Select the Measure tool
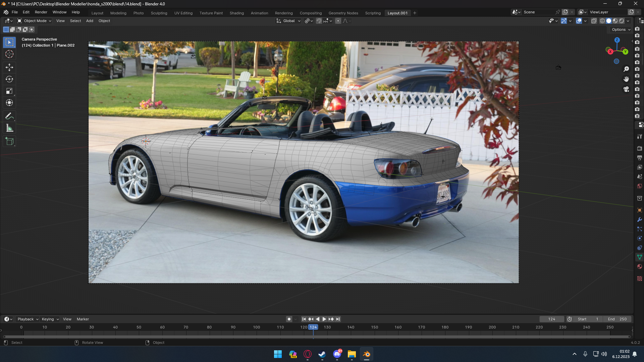The width and height of the screenshot is (644, 362). tap(9, 128)
